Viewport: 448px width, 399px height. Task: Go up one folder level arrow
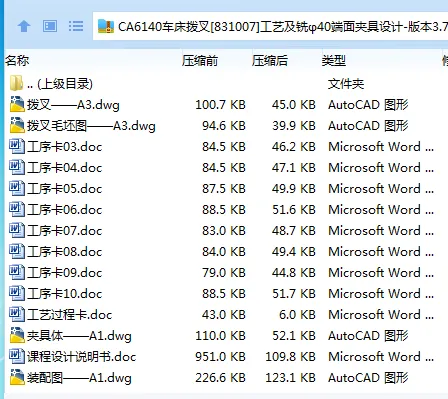pyautogui.click(x=24, y=26)
